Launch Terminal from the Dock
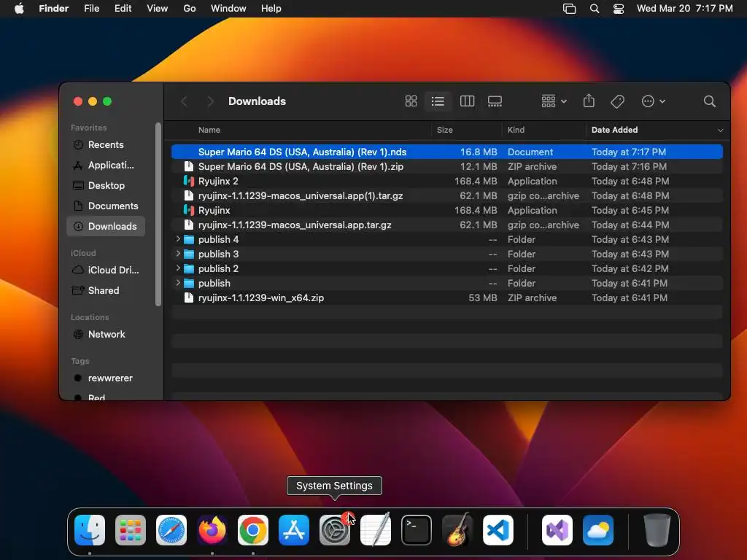This screenshot has width=747, height=560. point(417,530)
